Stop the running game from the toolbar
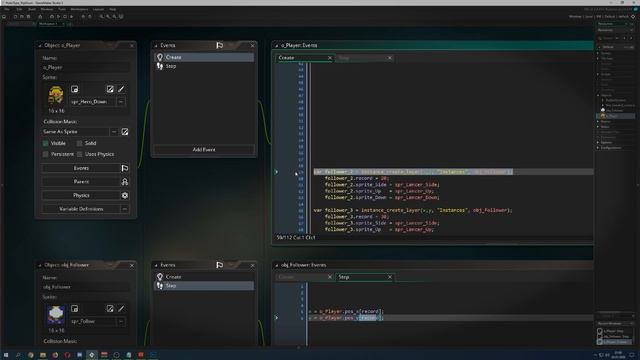This screenshot has width=640, height=360. click(65, 17)
